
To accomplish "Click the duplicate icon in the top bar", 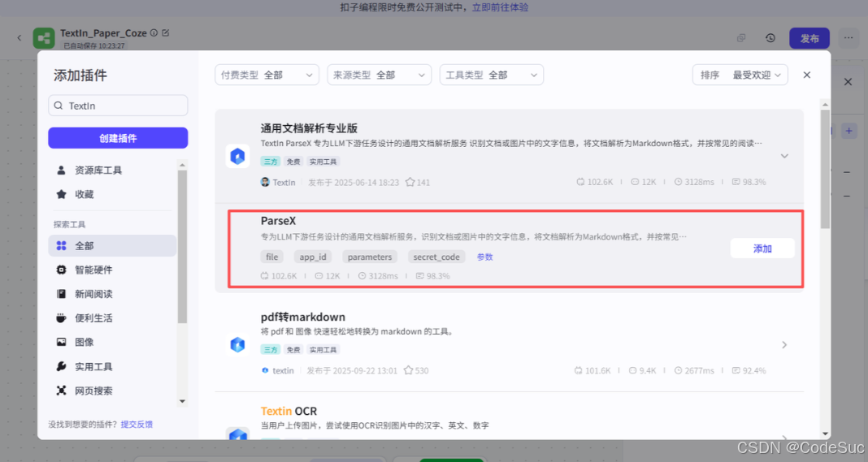I will [741, 38].
